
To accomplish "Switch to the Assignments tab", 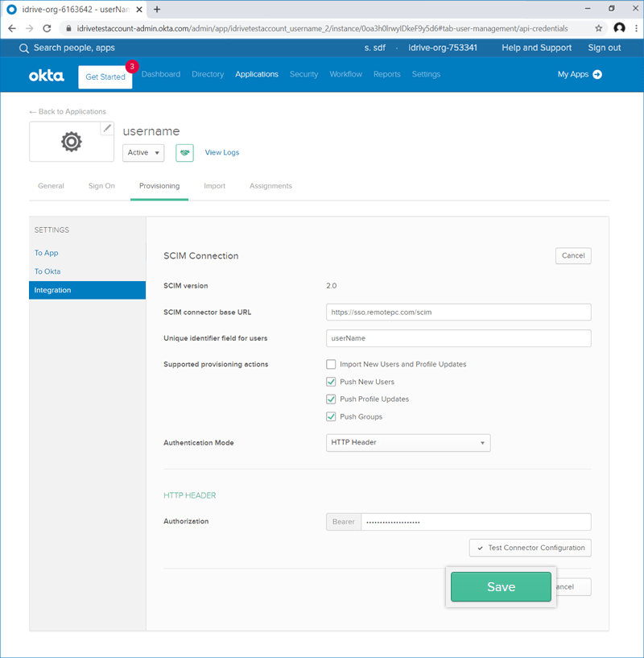I will 270,186.
